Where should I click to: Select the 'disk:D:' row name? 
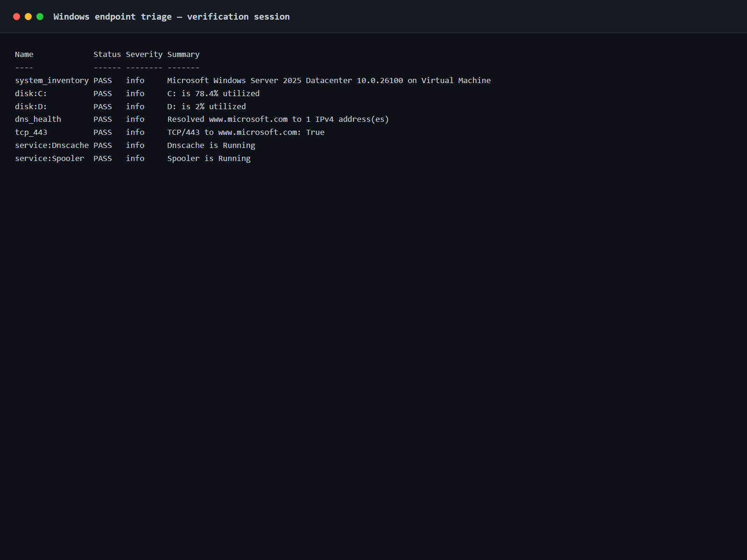click(31, 106)
